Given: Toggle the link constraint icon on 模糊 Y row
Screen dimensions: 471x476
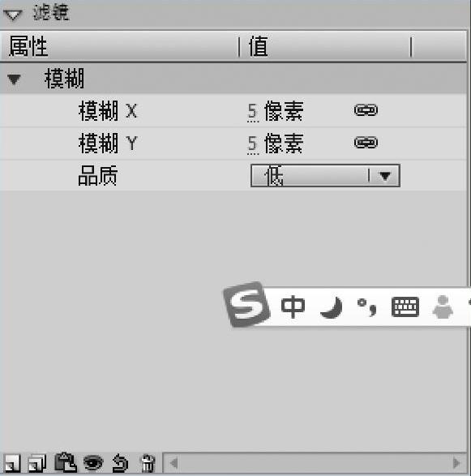Looking at the screenshot, I should coord(366,143).
